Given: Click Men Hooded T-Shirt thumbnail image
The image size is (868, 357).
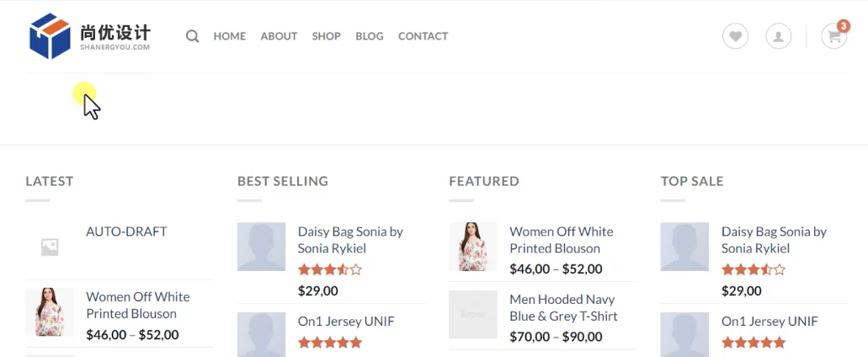Looking at the screenshot, I should click(x=473, y=315).
